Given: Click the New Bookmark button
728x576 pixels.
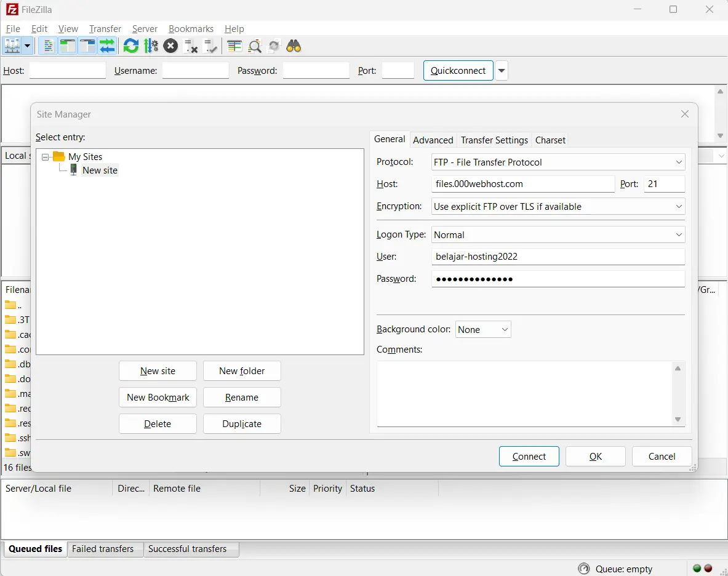Looking at the screenshot, I should (158, 398).
